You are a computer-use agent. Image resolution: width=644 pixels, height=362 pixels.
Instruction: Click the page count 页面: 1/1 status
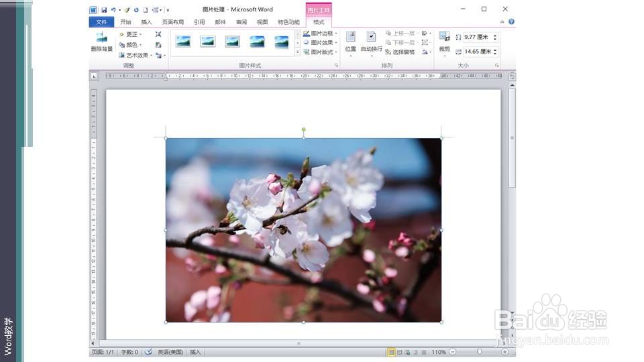coord(103,352)
